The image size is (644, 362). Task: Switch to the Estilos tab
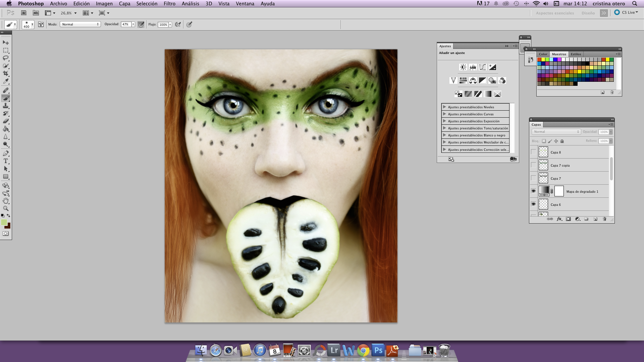click(x=576, y=54)
